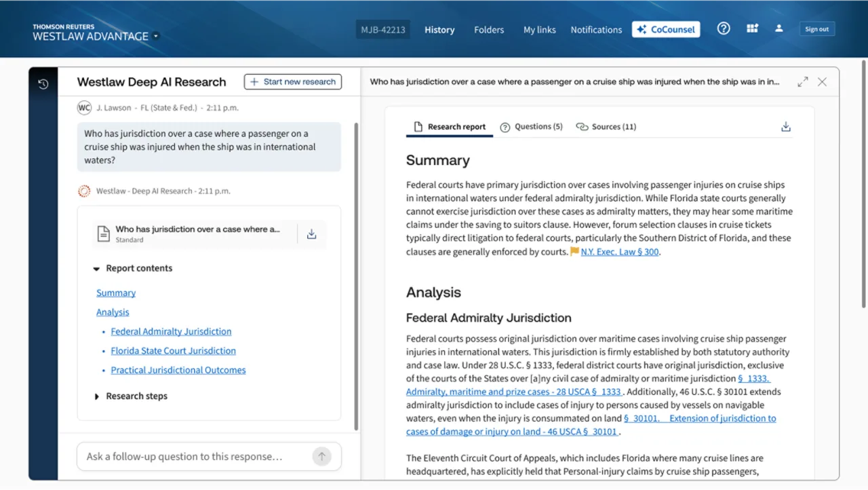
Task: Click the report panel question title text
Action: 574,82
